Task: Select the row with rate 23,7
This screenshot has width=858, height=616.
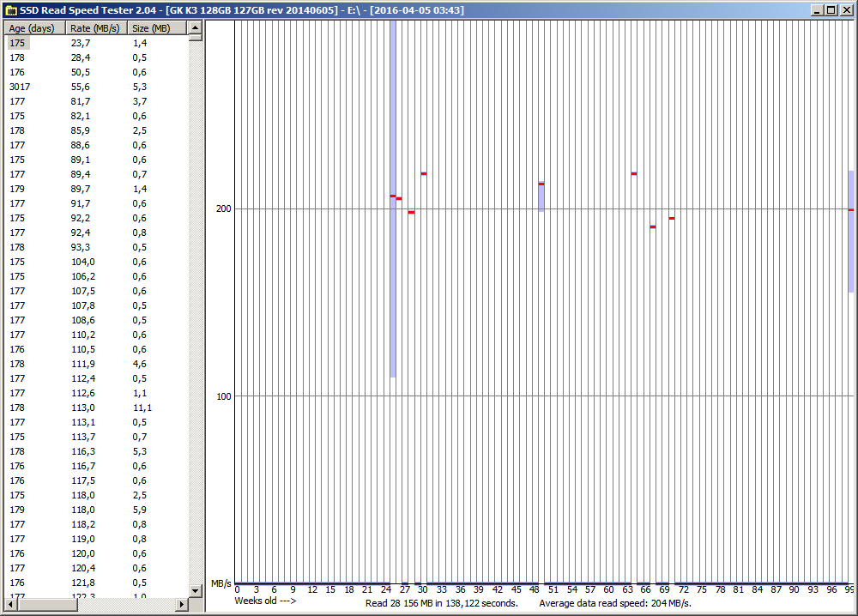Action: (96, 43)
